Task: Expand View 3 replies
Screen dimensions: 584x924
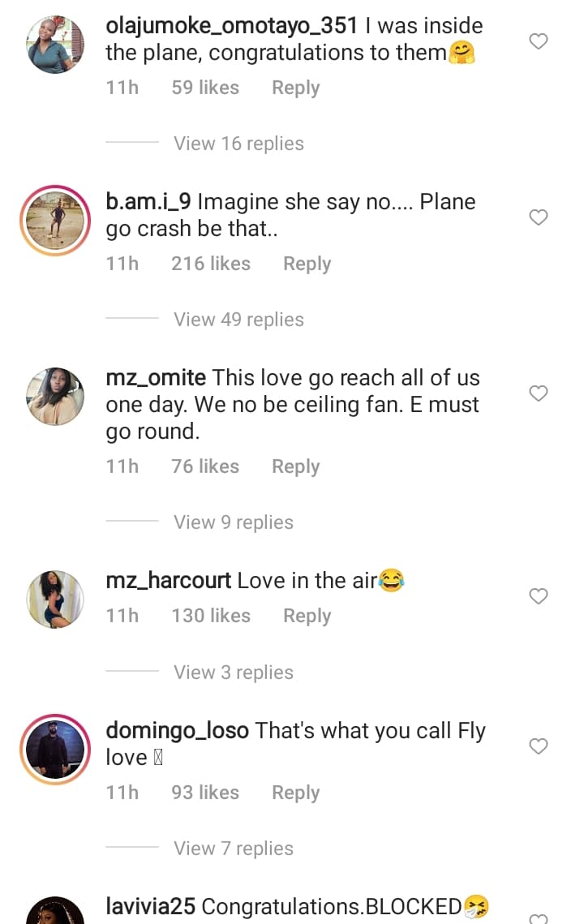Action: pyautogui.click(x=233, y=673)
